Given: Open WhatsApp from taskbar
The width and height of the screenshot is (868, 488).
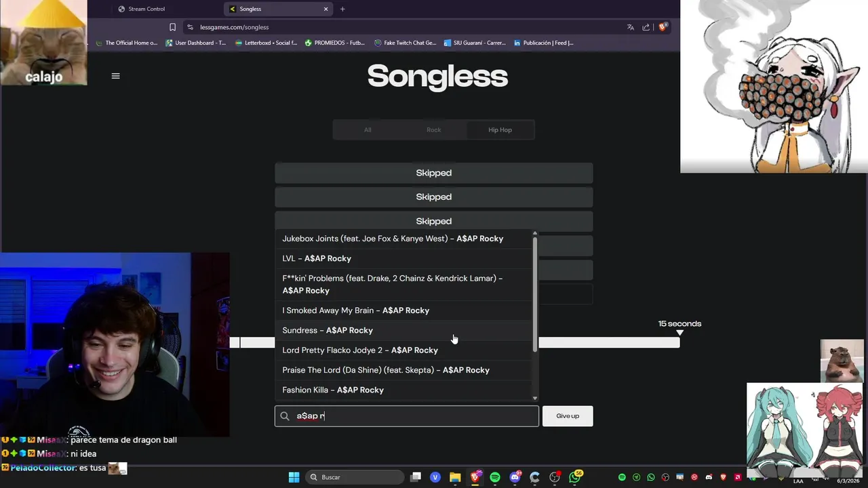Looking at the screenshot, I should (x=575, y=477).
